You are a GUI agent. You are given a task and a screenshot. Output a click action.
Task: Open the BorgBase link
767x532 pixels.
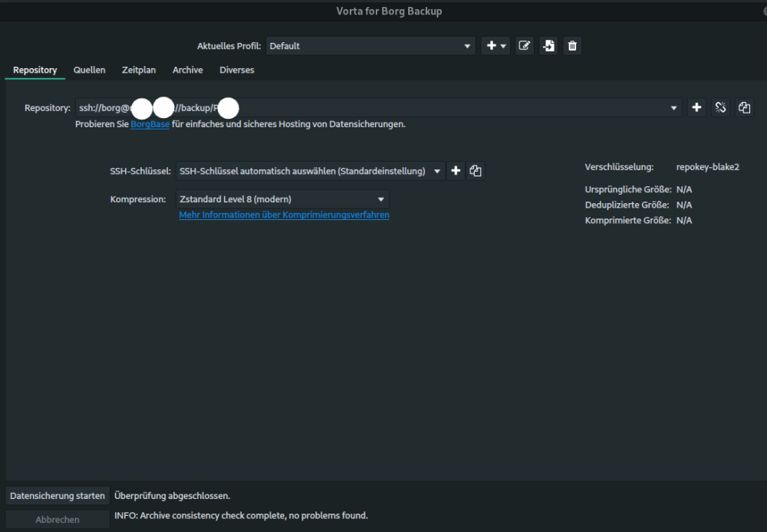[x=150, y=124]
